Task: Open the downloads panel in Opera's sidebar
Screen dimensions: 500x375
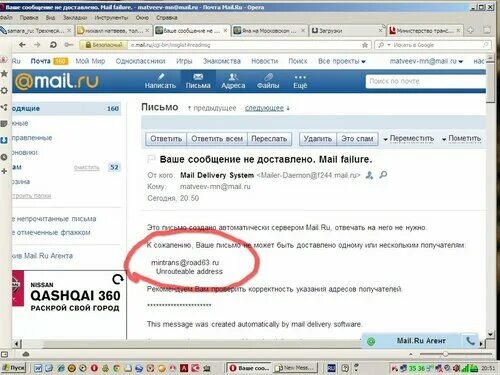Action: (4, 140)
